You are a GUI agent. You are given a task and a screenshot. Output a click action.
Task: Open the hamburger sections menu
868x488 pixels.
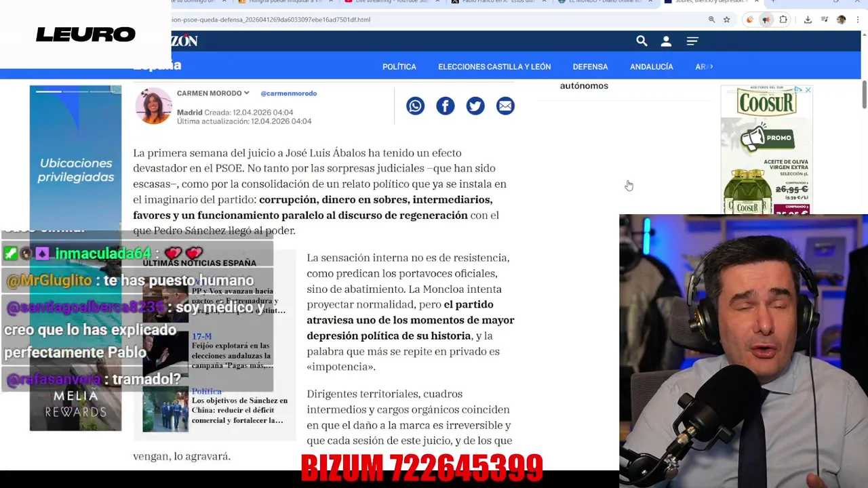tap(692, 41)
